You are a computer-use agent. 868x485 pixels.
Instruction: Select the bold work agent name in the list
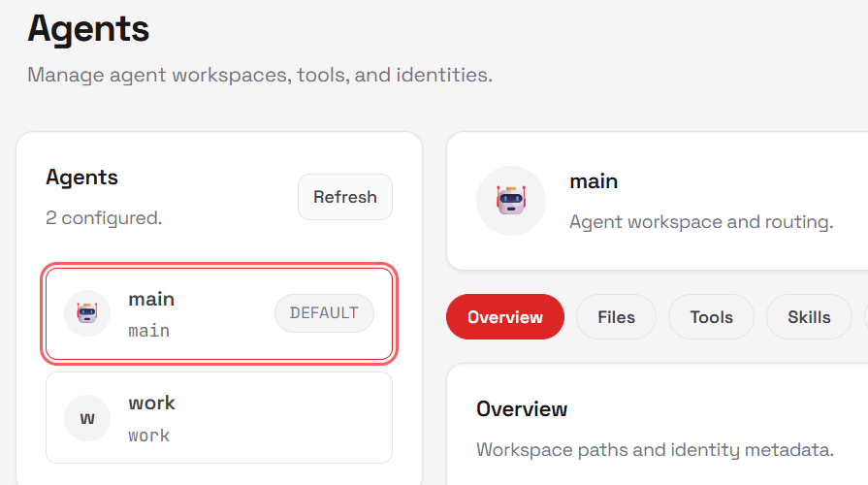coord(151,403)
